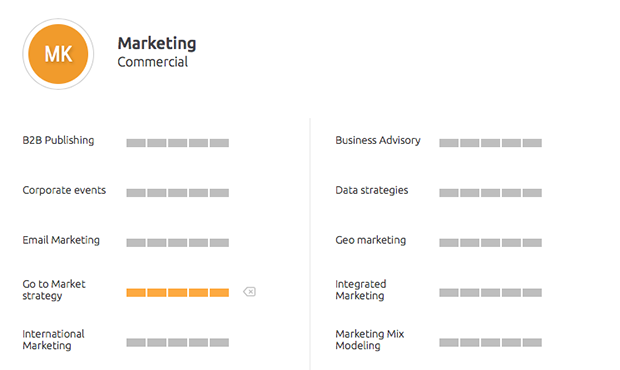The height and width of the screenshot is (370, 620).
Task: Select the Email Marketing skill label
Action: [x=61, y=240]
